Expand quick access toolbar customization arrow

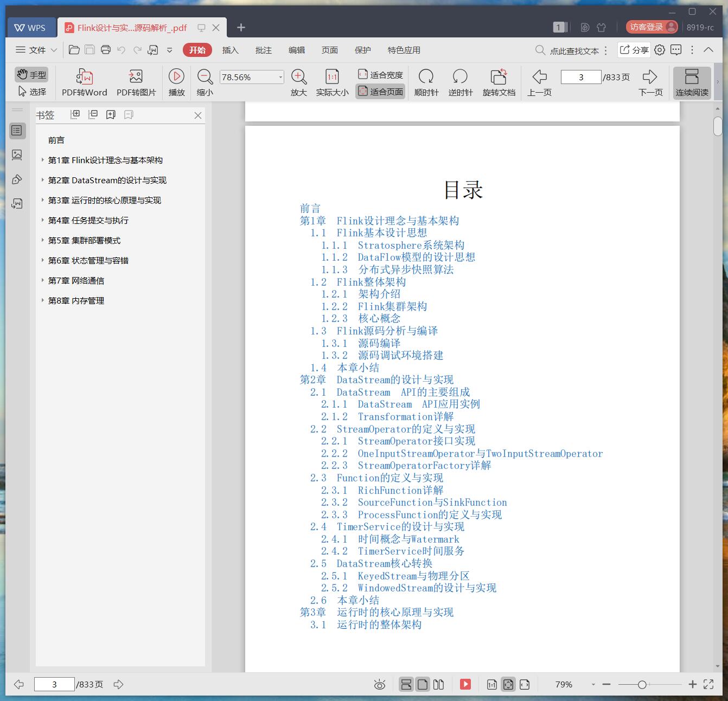(169, 50)
